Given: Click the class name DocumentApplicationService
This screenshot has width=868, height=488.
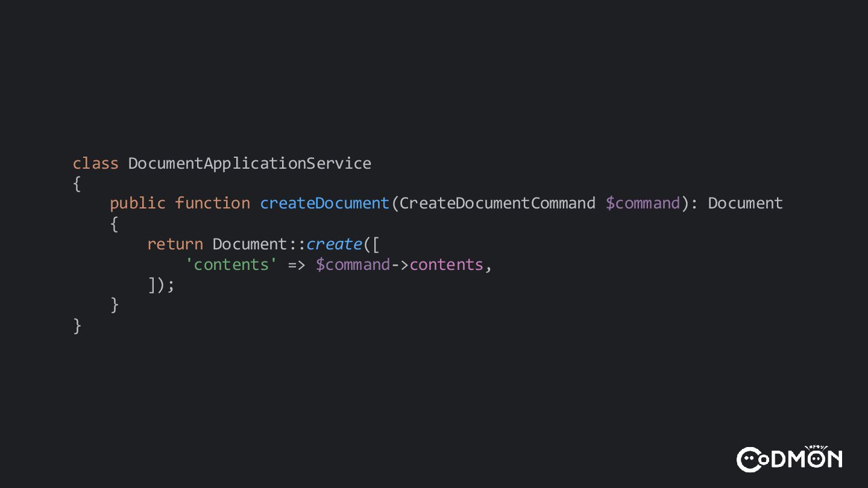Looking at the screenshot, I should click(x=250, y=164).
